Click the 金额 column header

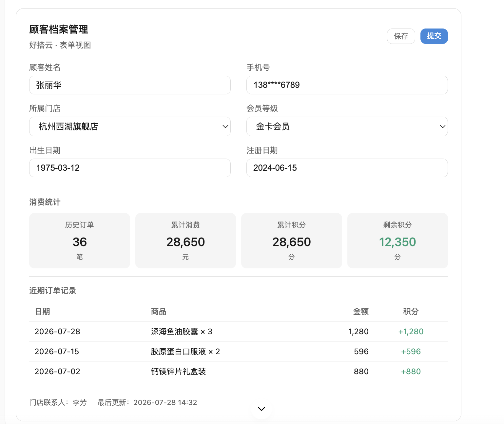[361, 312]
